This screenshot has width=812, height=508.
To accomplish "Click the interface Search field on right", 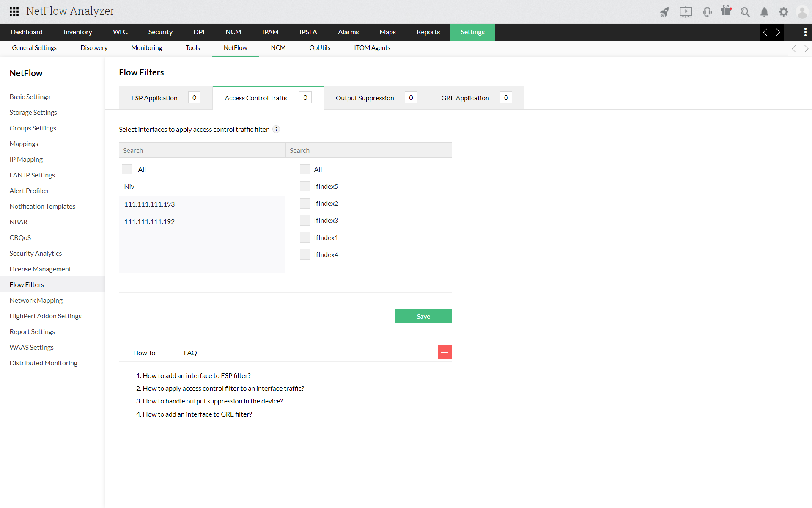I will [368, 150].
